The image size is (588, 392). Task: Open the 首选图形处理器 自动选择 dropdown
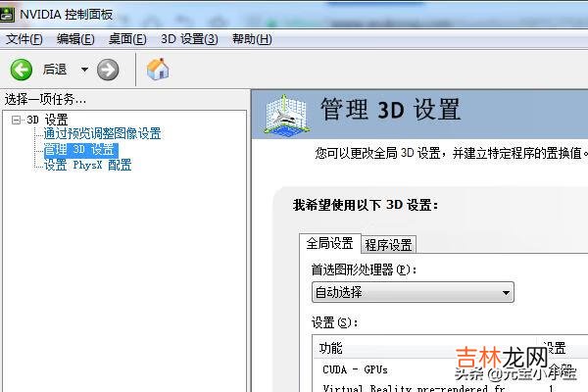pos(412,292)
